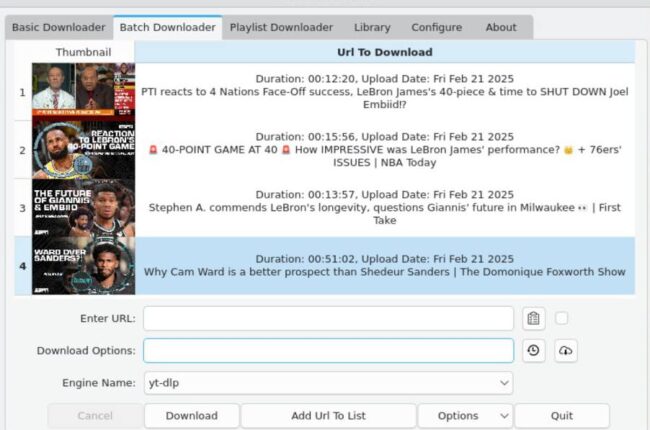This screenshot has height=430, width=650.
Task: Switch to the Basic Downloader tab
Action: [x=57, y=27]
